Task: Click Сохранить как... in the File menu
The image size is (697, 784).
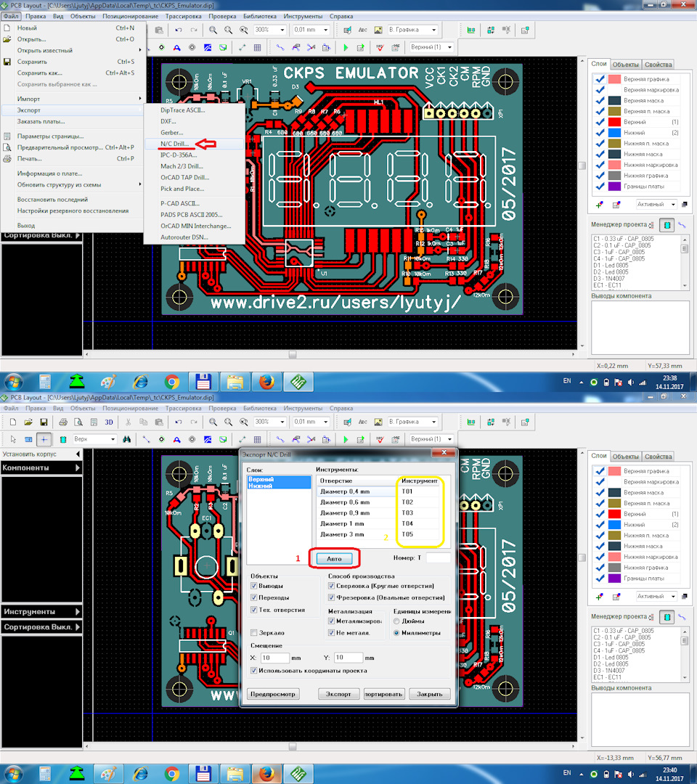Action: (x=40, y=73)
